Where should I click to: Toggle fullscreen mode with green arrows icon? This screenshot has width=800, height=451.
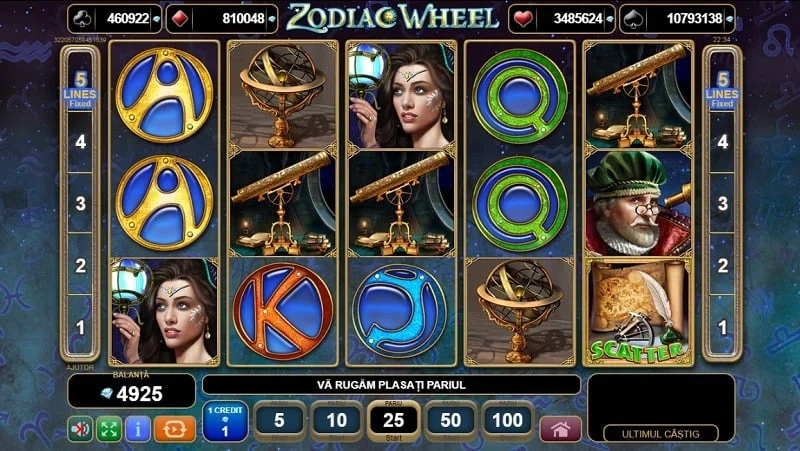[109, 429]
